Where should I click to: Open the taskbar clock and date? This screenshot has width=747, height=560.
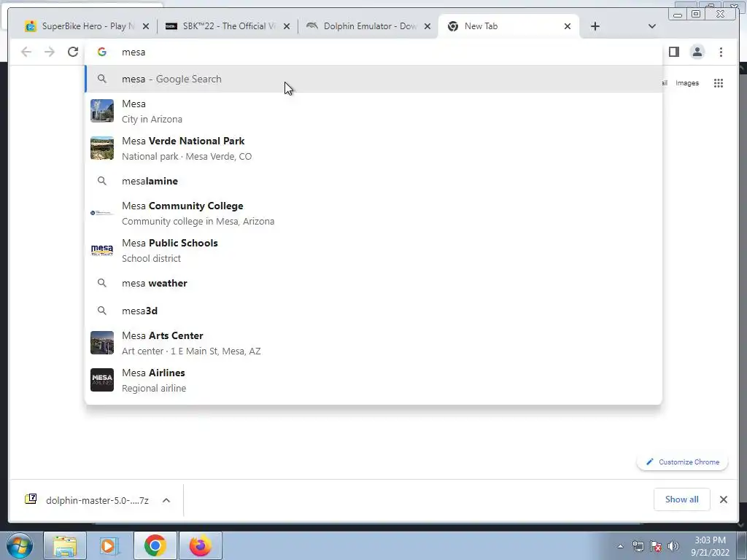pyautogui.click(x=710, y=546)
